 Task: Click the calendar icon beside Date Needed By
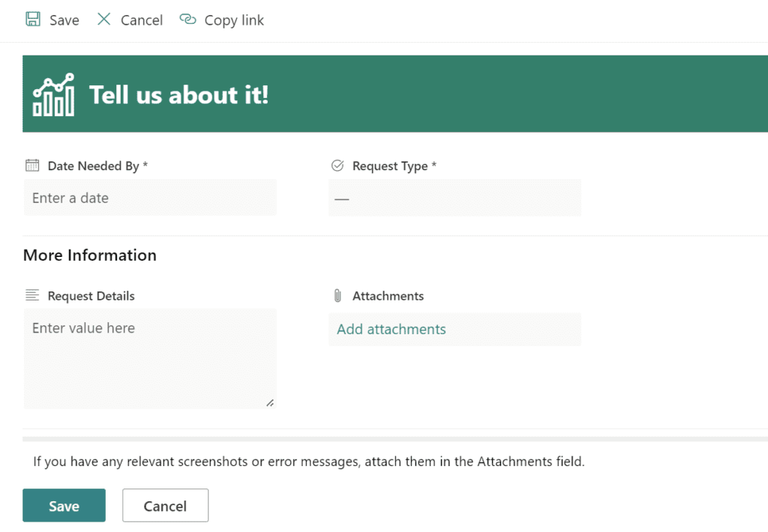click(32, 166)
